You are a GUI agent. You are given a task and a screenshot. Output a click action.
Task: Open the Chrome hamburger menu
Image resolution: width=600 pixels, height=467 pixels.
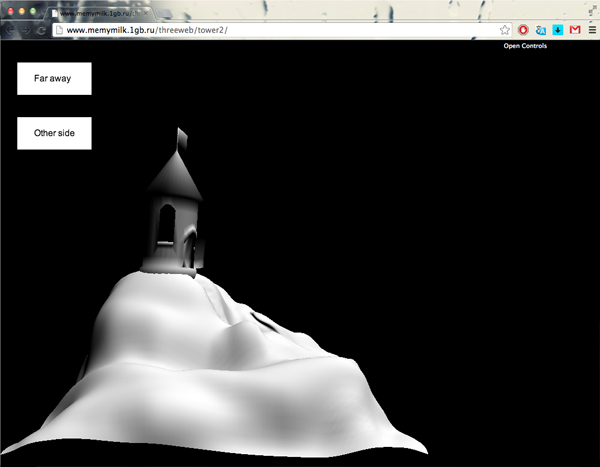tap(592, 30)
